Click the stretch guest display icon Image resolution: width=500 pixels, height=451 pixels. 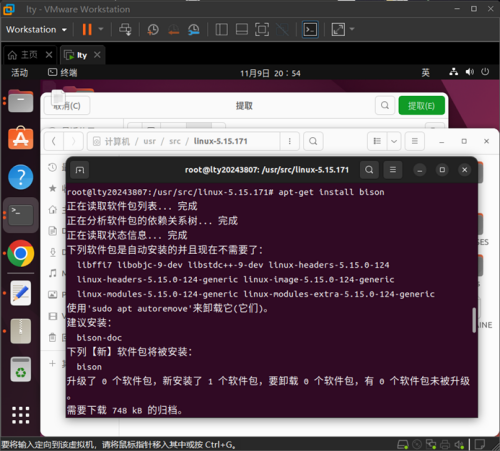[x=338, y=30]
